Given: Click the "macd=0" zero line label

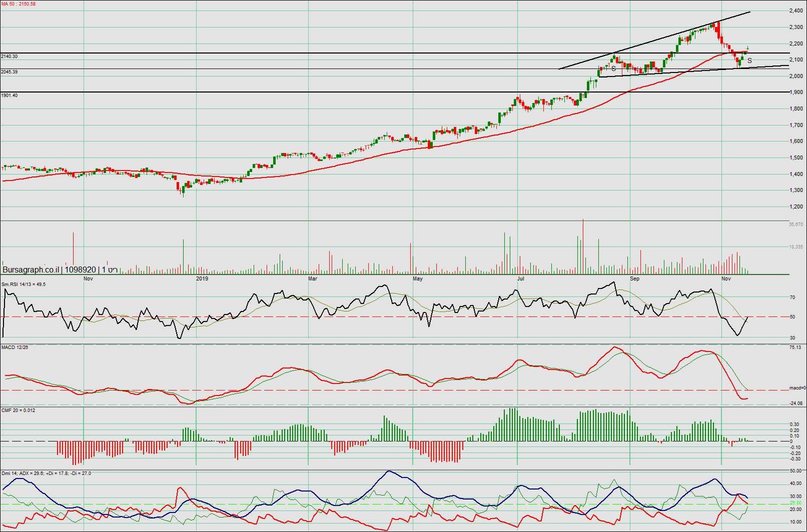Looking at the screenshot, I should pos(797,387).
